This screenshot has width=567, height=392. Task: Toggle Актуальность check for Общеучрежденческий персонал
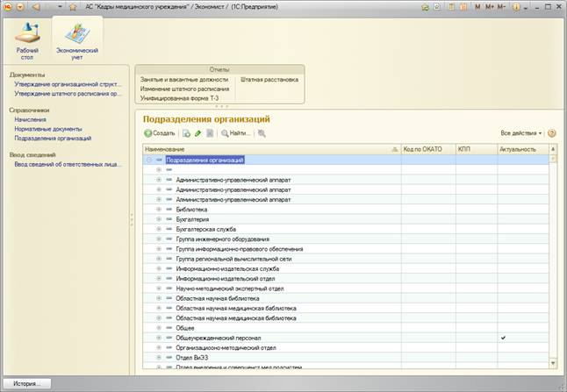(503, 338)
